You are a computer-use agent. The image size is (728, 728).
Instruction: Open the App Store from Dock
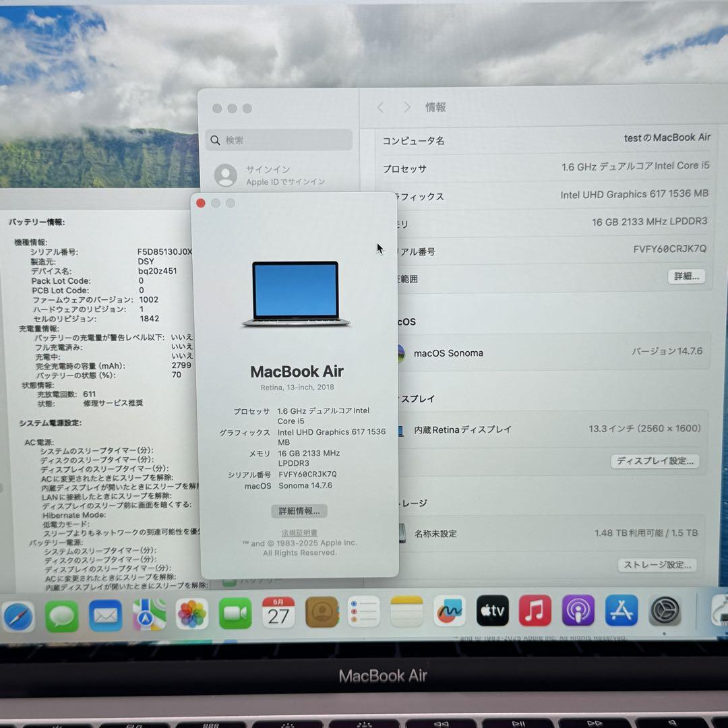[621, 611]
